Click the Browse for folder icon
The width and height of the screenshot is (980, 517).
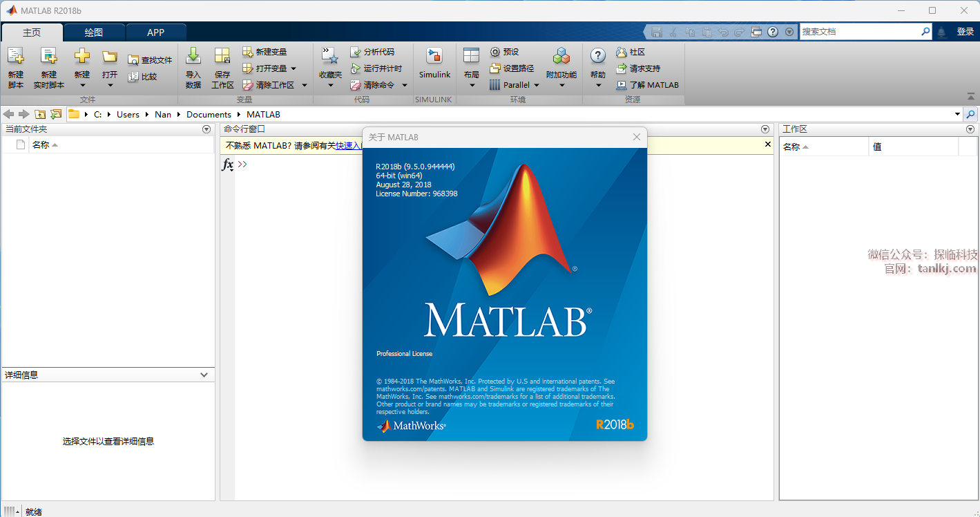(x=55, y=114)
